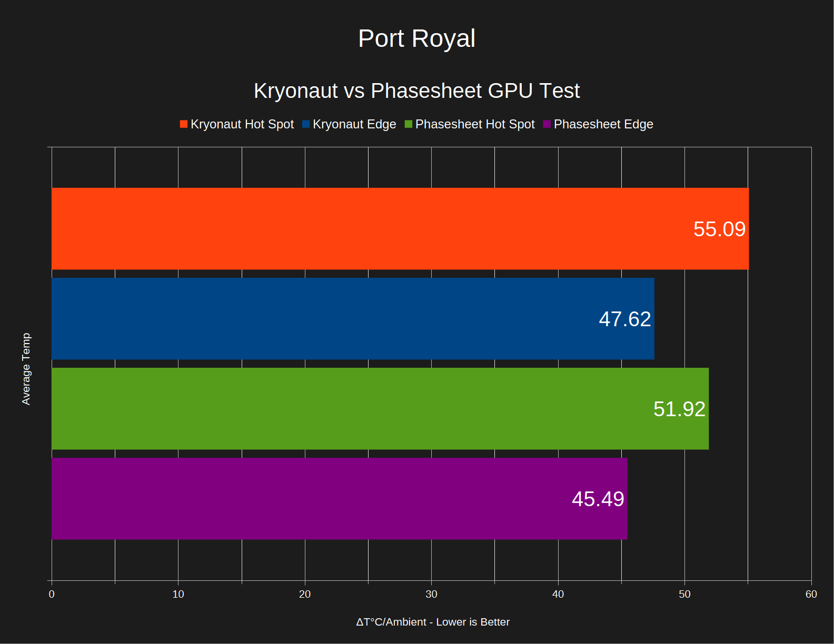Select the 'Phasesheet Edge' legend label
Screen dimensions: 834x644
click(603, 124)
